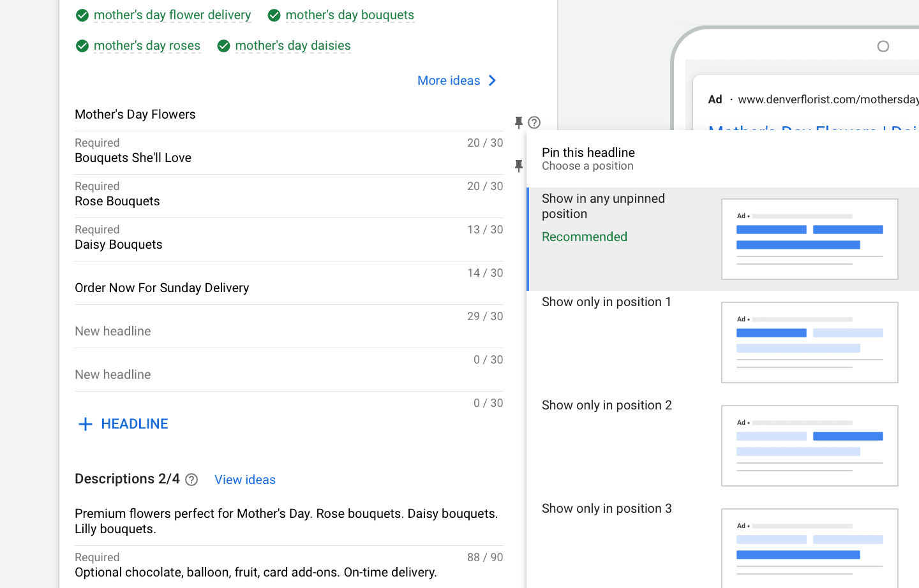This screenshot has height=588, width=919.
Task: Open the help icon next to the headline pin
Action: [534, 122]
